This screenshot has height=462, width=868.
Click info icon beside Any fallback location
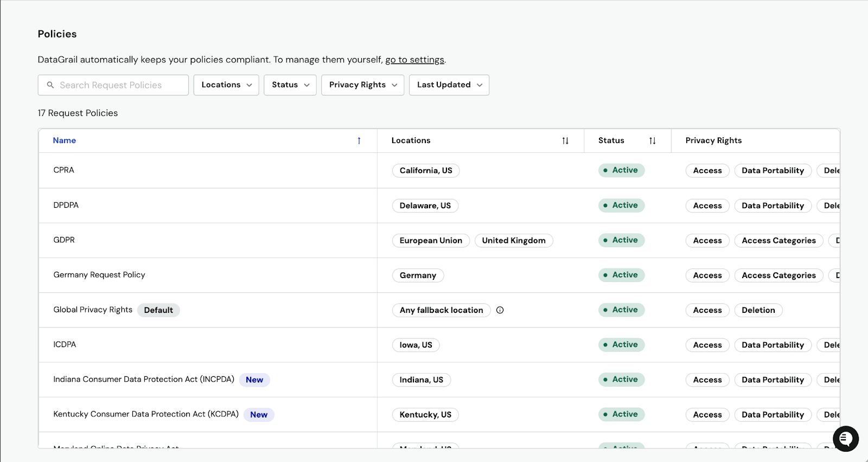pos(500,310)
